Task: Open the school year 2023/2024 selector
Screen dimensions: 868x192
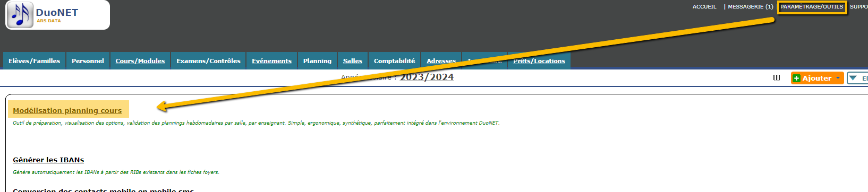Action: click(427, 77)
